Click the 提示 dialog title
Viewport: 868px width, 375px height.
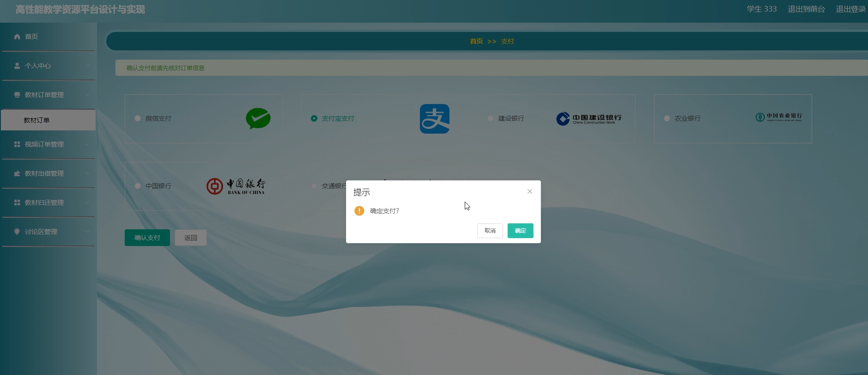[362, 192]
